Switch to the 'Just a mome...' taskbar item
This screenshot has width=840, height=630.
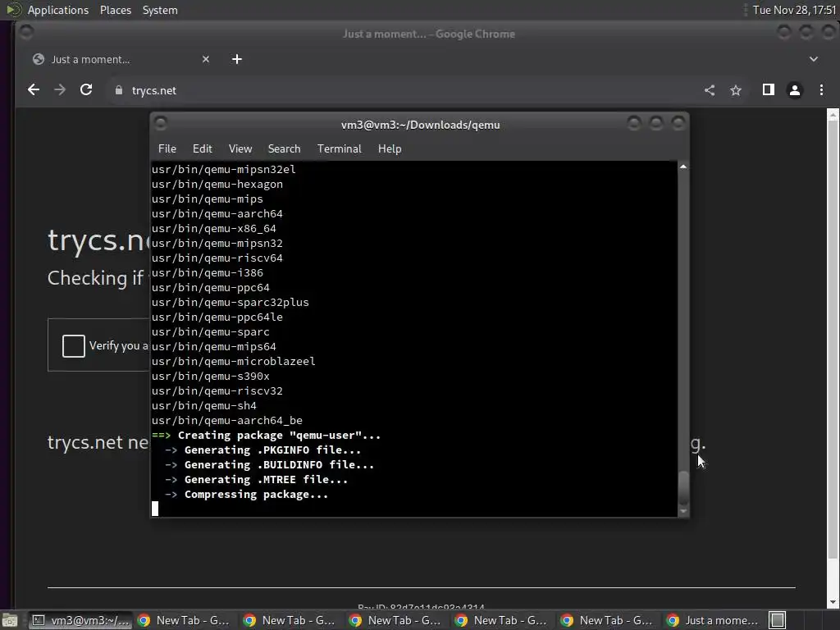pos(713,620)
